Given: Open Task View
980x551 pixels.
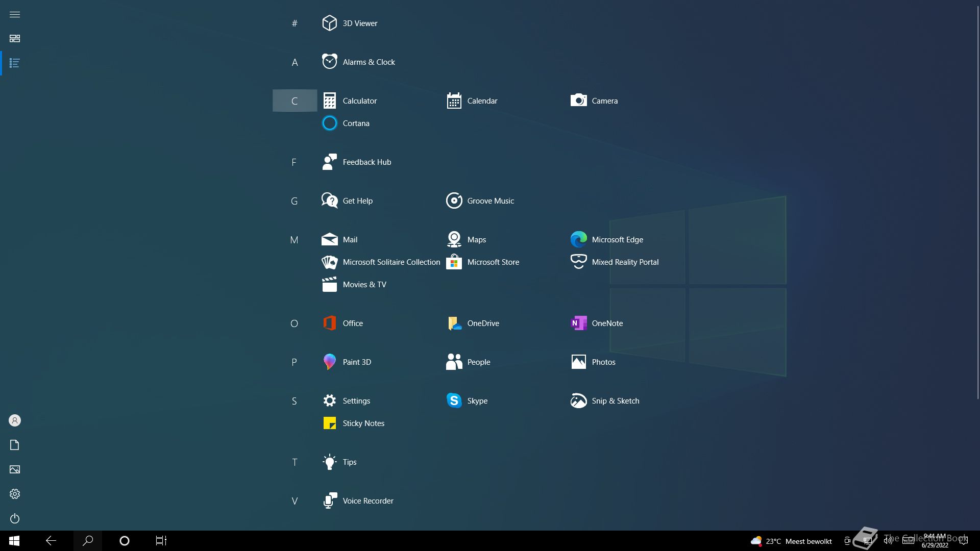Looking at the screenshot, I should coord(161,541).
